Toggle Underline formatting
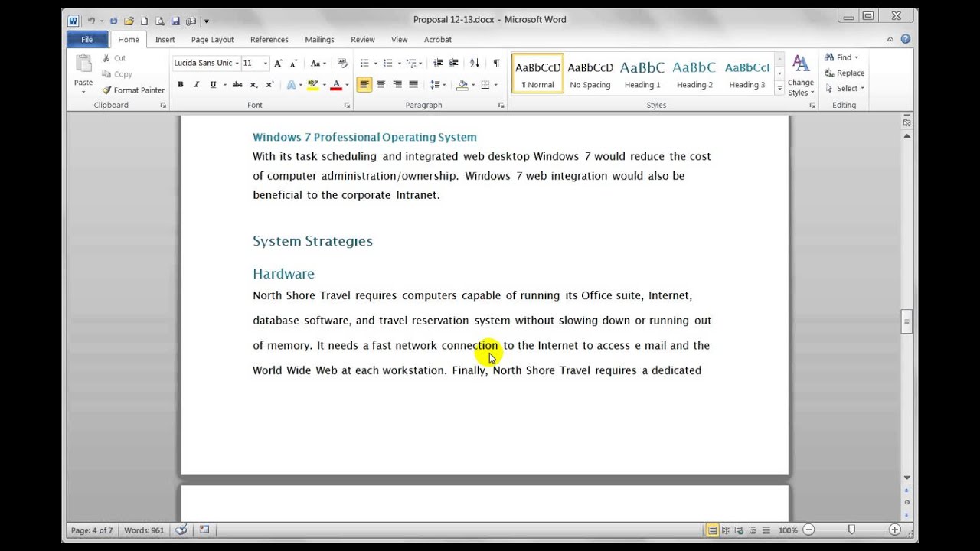The width and height of the screenshot is (980, 551). click(x=213, y=85)
